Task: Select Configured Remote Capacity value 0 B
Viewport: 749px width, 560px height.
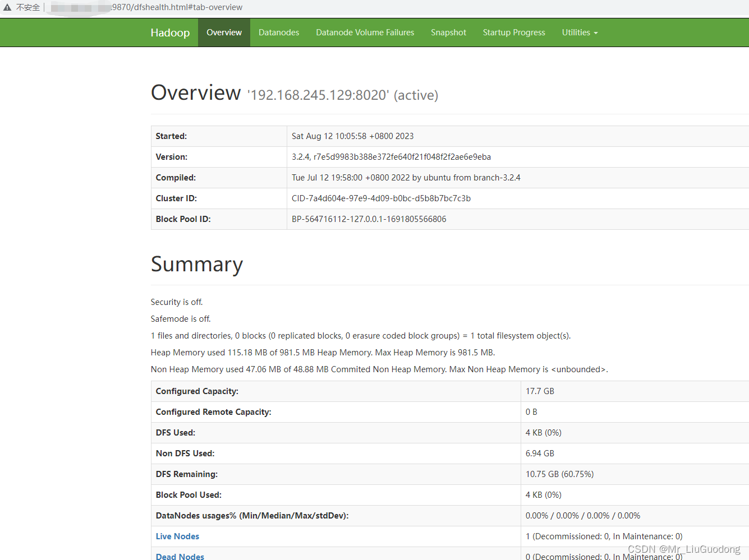Action: 531,412
